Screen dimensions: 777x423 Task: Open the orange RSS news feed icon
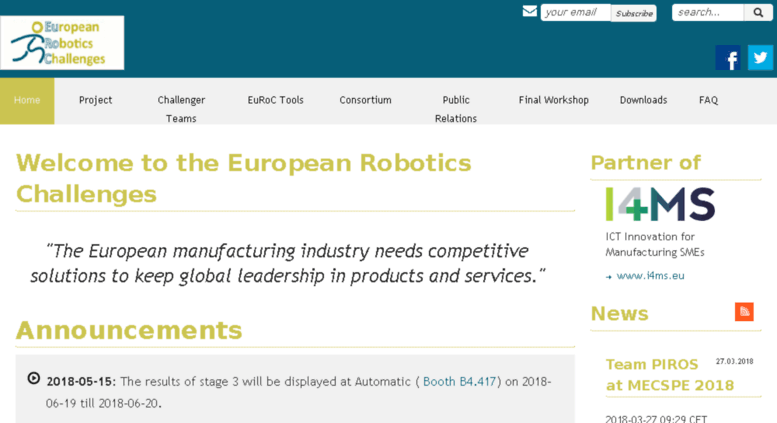coord(744,312)
